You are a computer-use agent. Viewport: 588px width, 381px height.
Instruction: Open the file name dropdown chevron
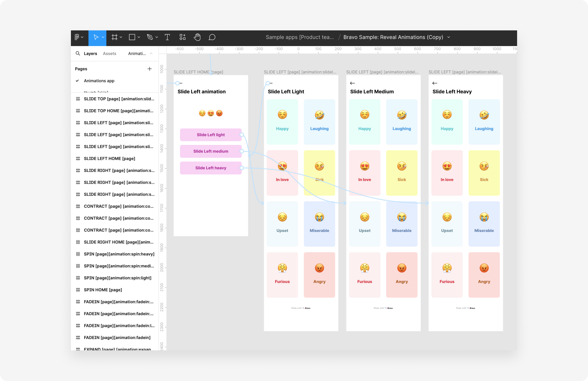449,37
